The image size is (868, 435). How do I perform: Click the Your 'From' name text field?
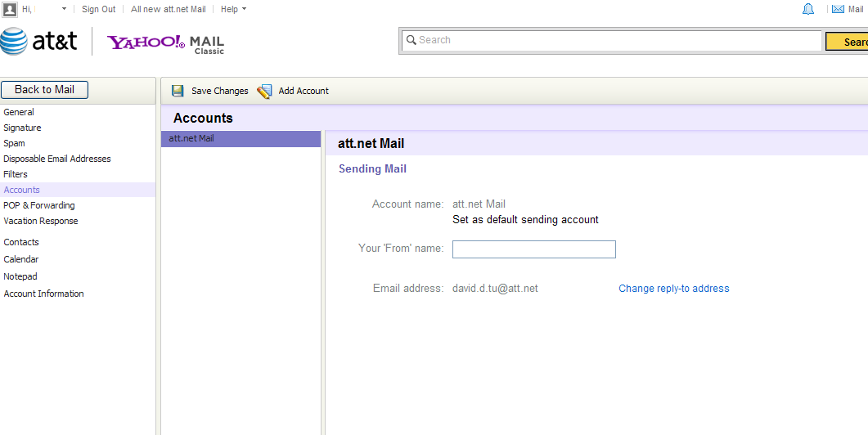tap(533, 249)
